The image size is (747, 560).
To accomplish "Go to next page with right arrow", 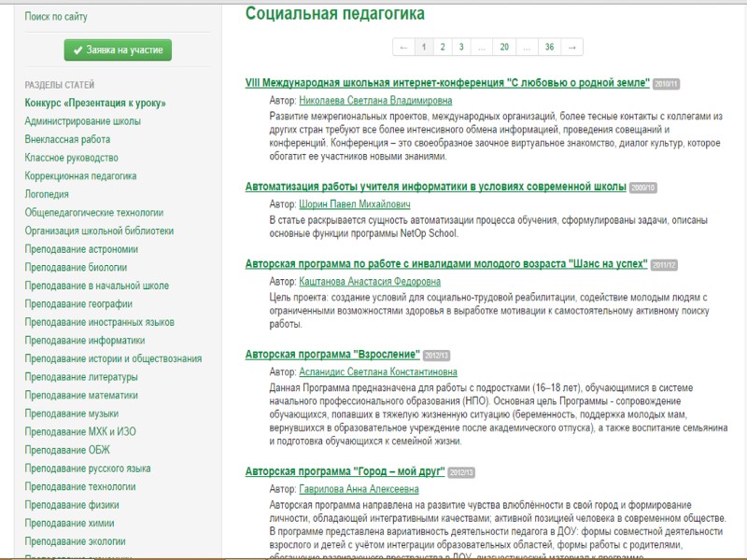I will click(572, 47).
